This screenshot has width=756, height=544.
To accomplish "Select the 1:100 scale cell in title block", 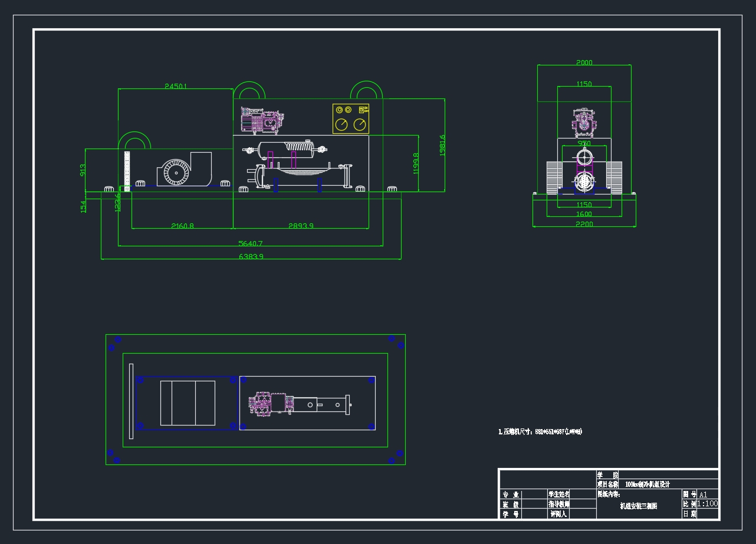I will [x=708, y=504].
